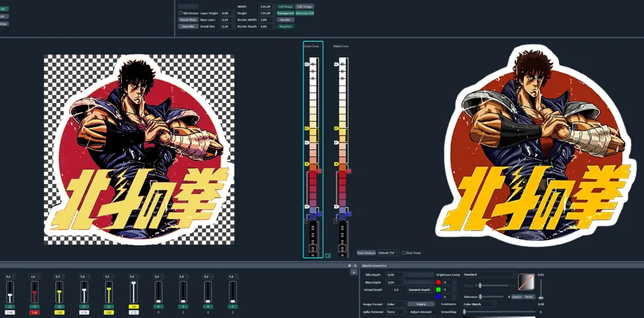Image resolution: width=644 pixels, height=318 pixels.
Task: Open the Dynamic Depth dropdown
Action: pyautogui.click(x=421, y=290)
